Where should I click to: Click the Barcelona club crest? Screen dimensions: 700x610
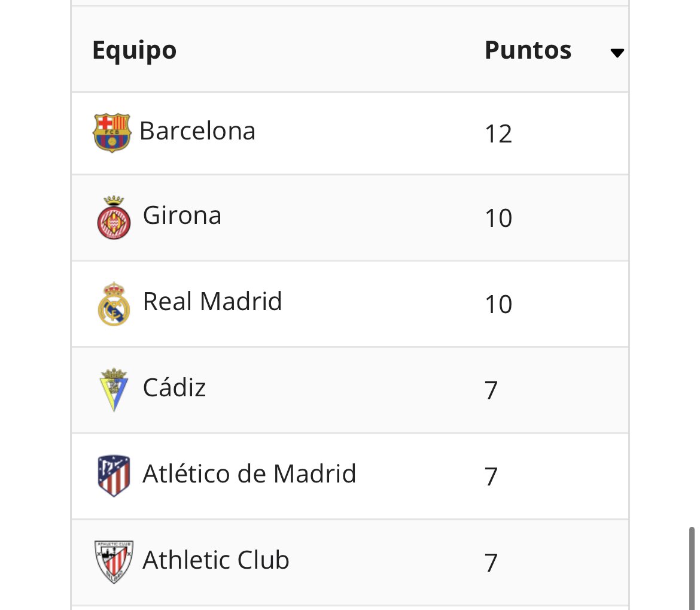click(x=112, y=132)
